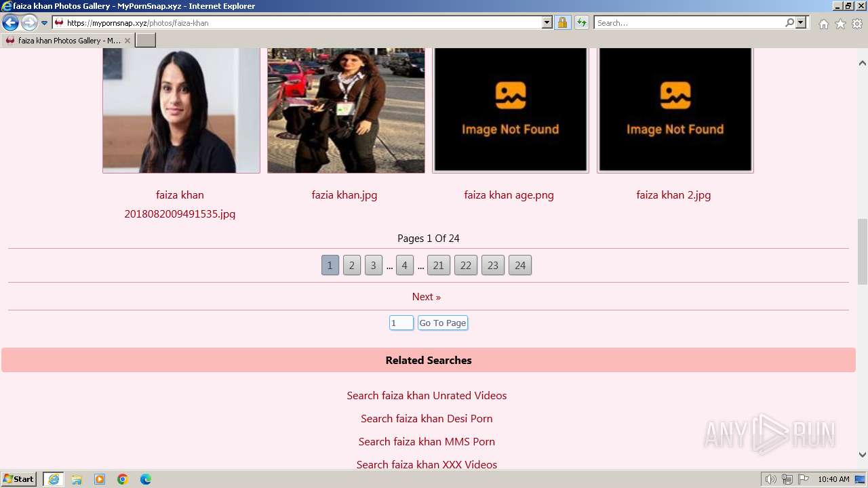868x488 pixels.
Task: Open the 'faiza khan age.png' link
Action: pyautogui.click(x=509, y=195)
